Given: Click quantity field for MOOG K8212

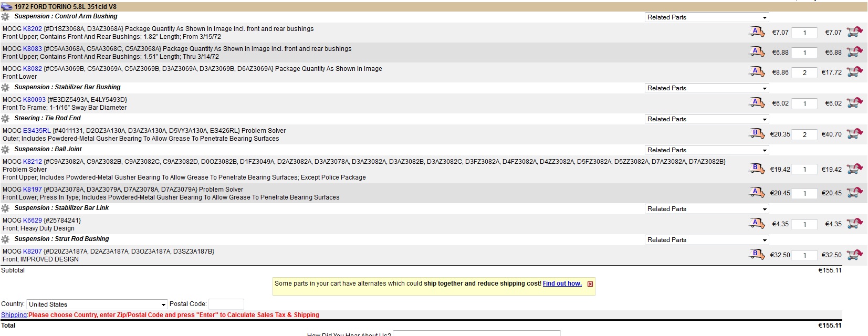Looking at the screenshot, I should (804, 170).
